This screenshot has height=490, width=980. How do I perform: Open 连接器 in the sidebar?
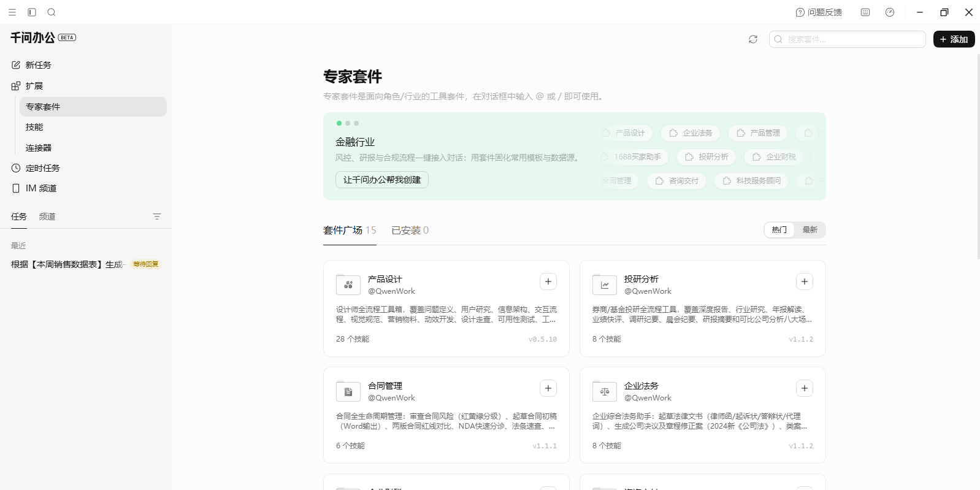[93, 148]
